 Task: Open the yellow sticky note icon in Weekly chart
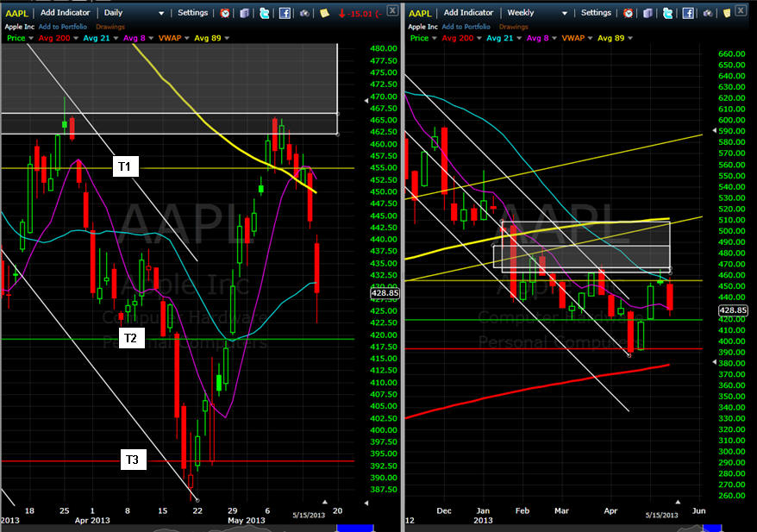[727, 13]
